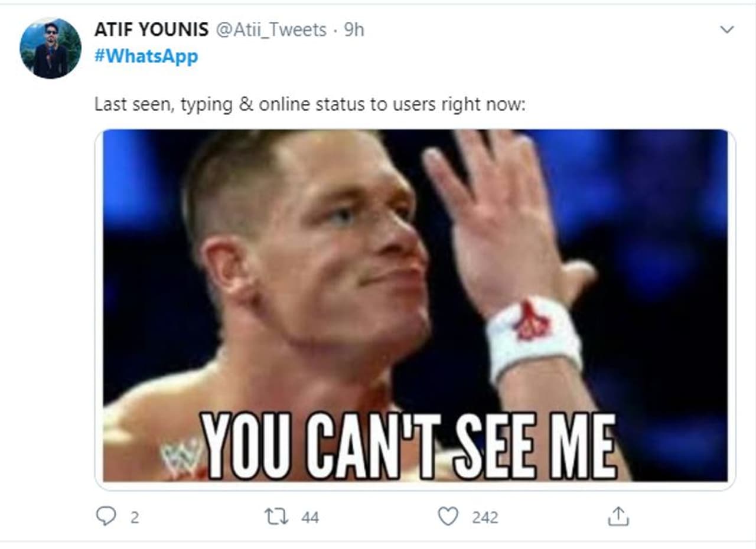Click the "YOU CAN'T SEE ME" meme caption
The width and height of the screenshot is (756, 549).
point(408,446)
